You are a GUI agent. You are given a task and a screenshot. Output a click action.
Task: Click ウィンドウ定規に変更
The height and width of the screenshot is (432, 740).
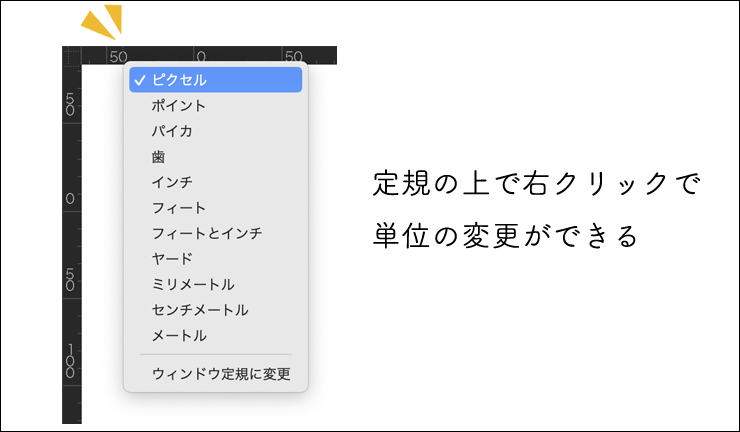tap(220, 374)
